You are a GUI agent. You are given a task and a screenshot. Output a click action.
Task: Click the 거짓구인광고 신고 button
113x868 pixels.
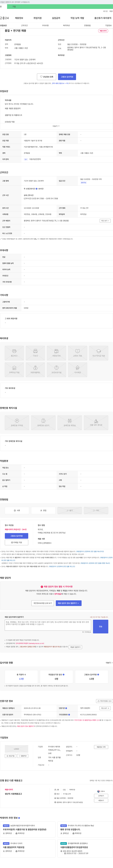(105, 701)
